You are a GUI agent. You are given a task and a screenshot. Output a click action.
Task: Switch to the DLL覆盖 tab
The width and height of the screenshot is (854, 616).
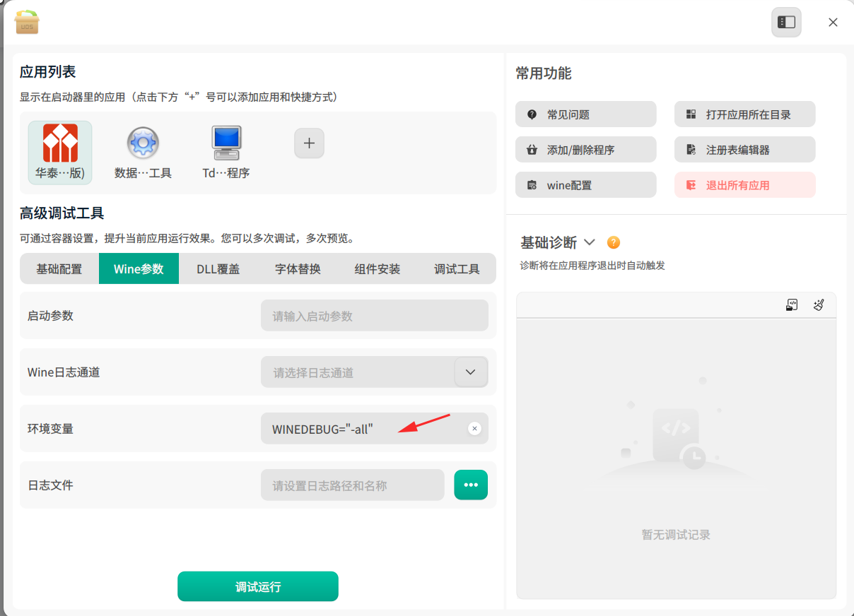(218, 268)
